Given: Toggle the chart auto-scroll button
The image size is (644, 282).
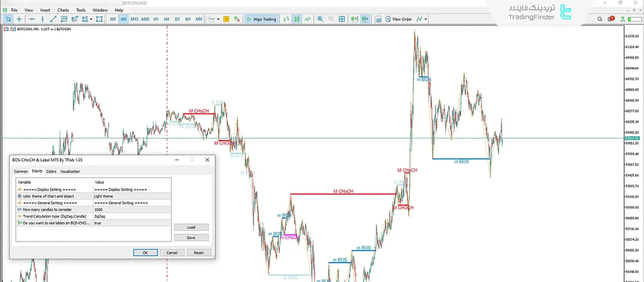Looking at the screenshot, I should coord(354,19).
